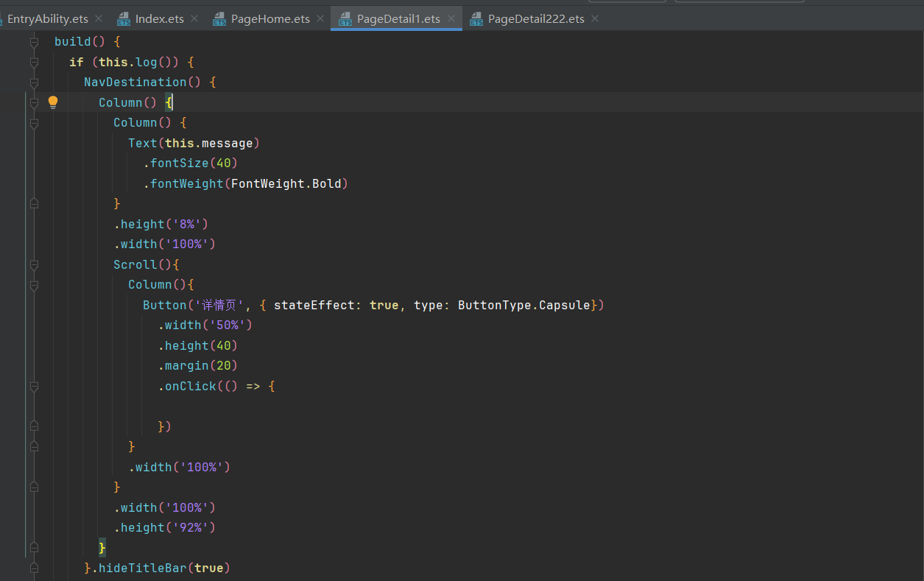This screenshot has height=581, width=924.
Task: Fold the Scroll() block
Action: [x=34, y=264]
